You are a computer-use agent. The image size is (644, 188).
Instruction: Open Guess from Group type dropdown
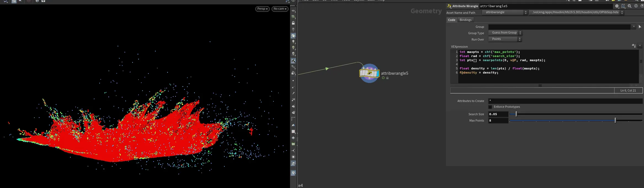(505, 33)
